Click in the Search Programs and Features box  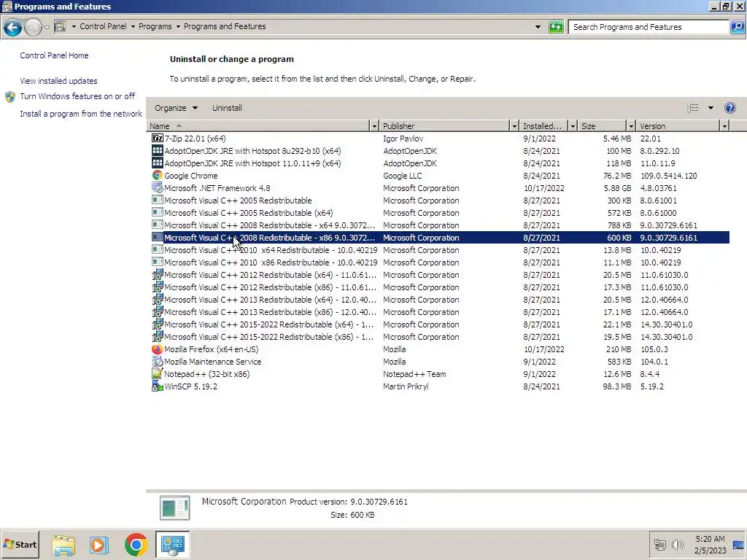(x=649, y=27)
